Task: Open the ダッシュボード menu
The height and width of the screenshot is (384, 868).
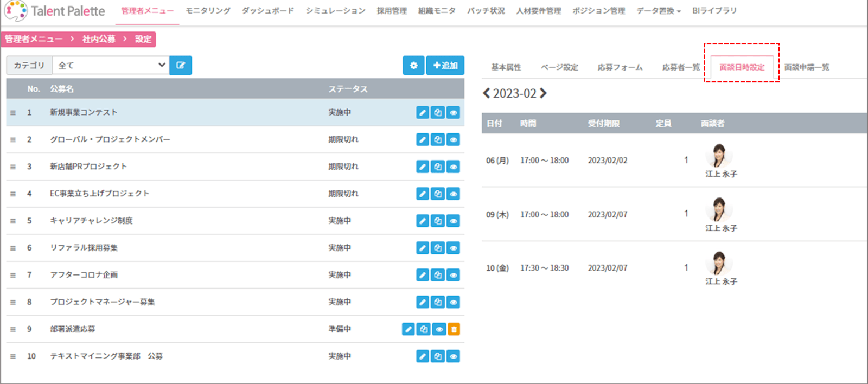Action: [268, 11]
